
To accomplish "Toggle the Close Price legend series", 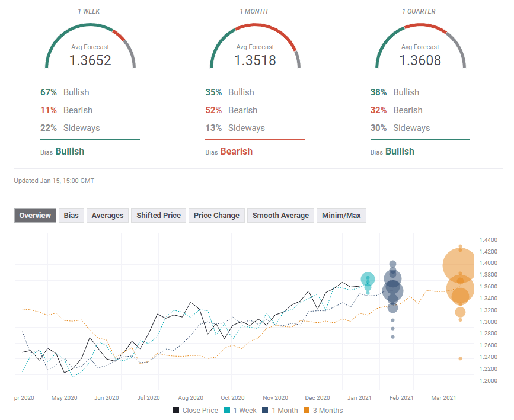I will (x=196, y=410).
